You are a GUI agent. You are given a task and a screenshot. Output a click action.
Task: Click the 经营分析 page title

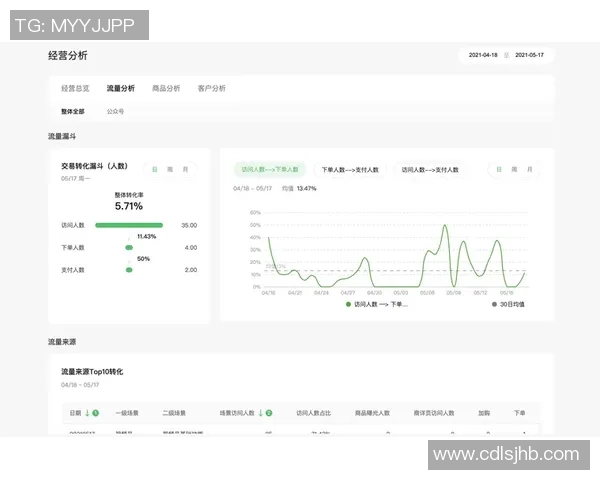tap(68, 56)
